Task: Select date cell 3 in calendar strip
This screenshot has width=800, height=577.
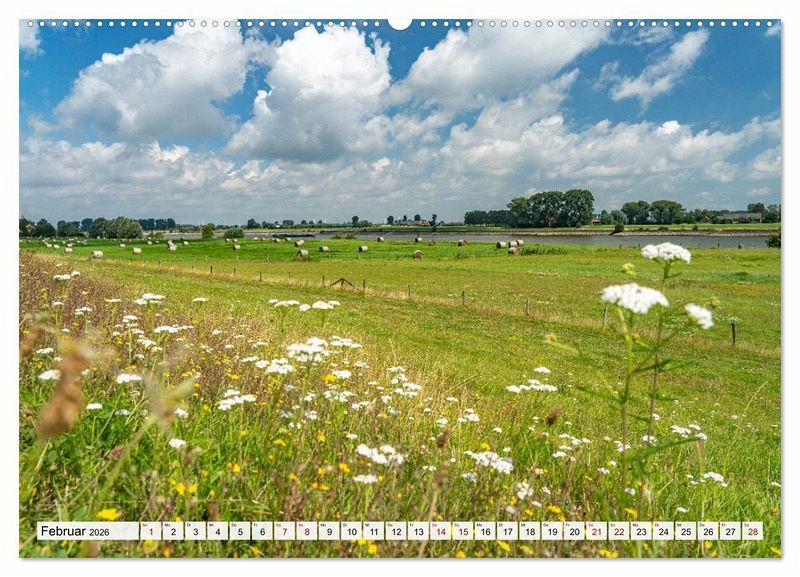Action: 195,531
